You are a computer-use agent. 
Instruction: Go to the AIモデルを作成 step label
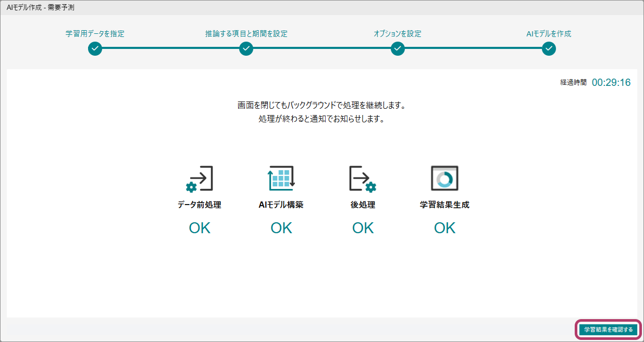pos(549,34)
